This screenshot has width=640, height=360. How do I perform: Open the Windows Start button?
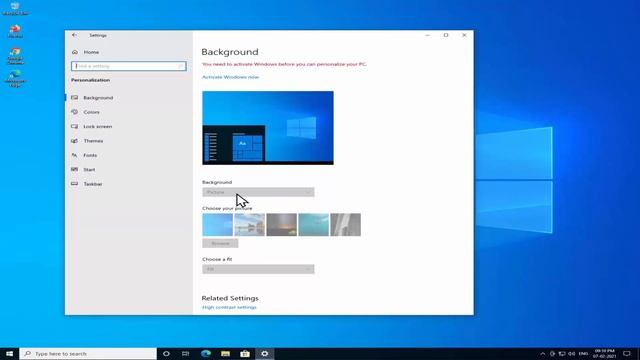(9, 354)
